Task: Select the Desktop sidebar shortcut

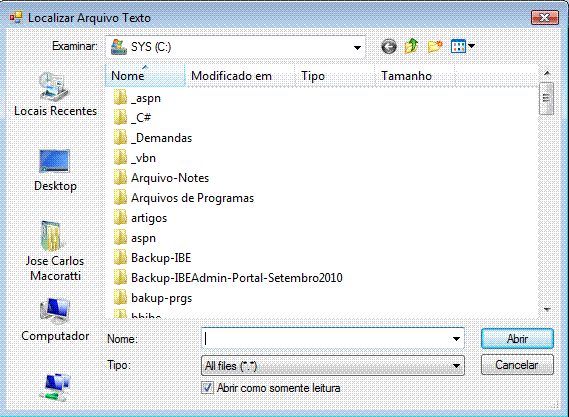Action: point(55,171)
